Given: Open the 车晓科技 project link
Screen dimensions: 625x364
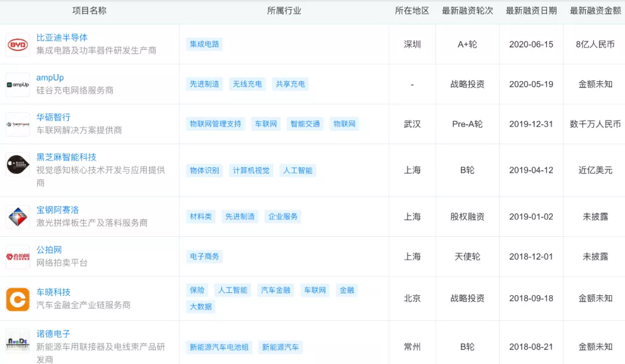Looking at the screenshot, I should click(x=53, y=292).
